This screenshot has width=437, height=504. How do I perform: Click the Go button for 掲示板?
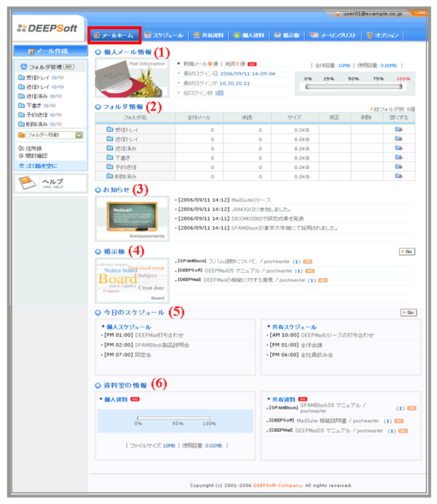click(x=407, y=252)
